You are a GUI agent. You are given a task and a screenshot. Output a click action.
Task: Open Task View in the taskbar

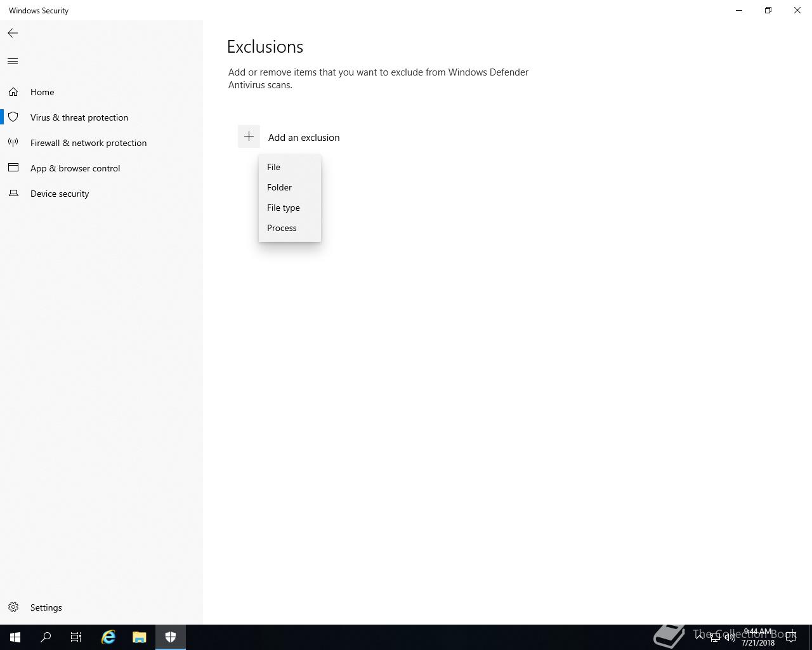(76, 637)
